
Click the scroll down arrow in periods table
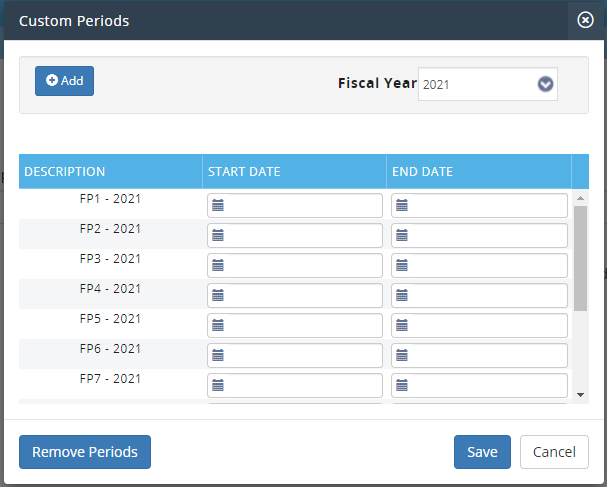point(581,395)
